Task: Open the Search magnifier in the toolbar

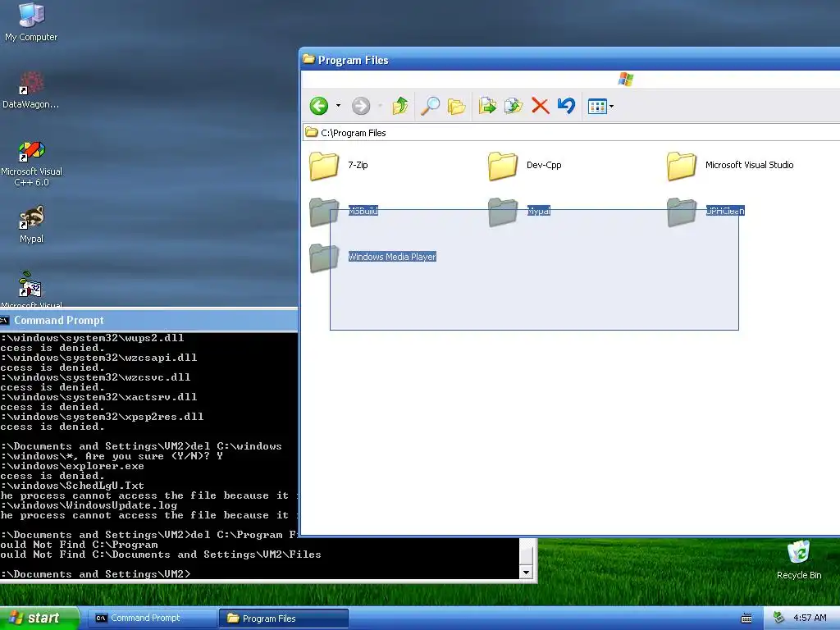Action: click(x=430, y=106)
